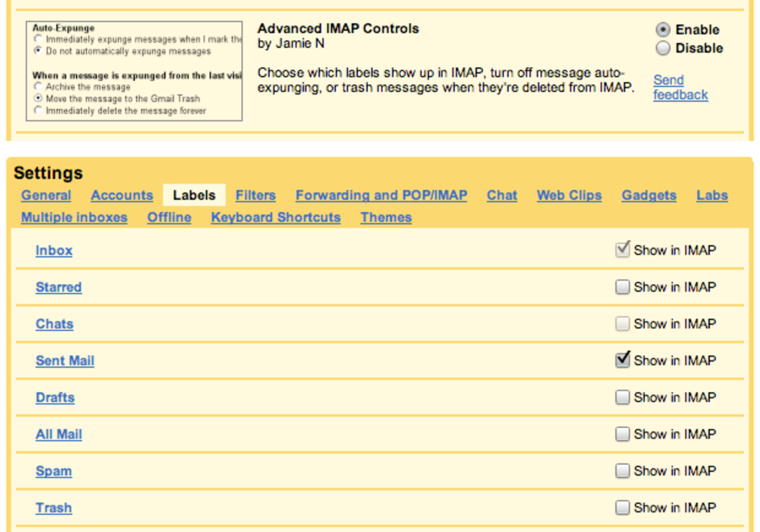Open the Multiple inboxes tab
760x532 pixels.
click(74, 217)
